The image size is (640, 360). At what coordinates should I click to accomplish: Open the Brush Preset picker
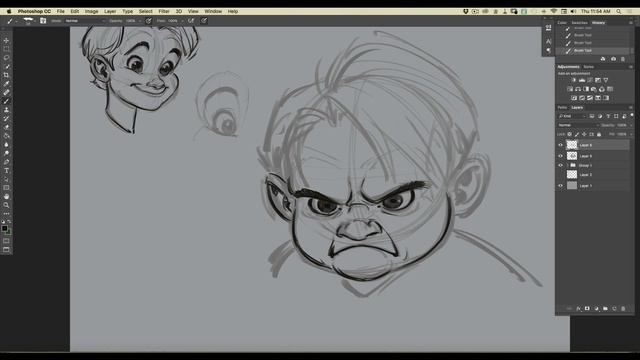point(28,20)
